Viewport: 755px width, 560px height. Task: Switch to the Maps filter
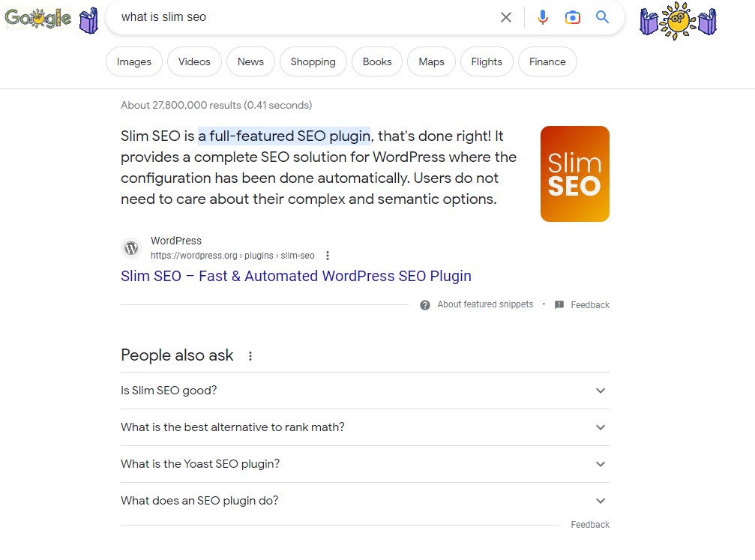(x=431, y=61)
